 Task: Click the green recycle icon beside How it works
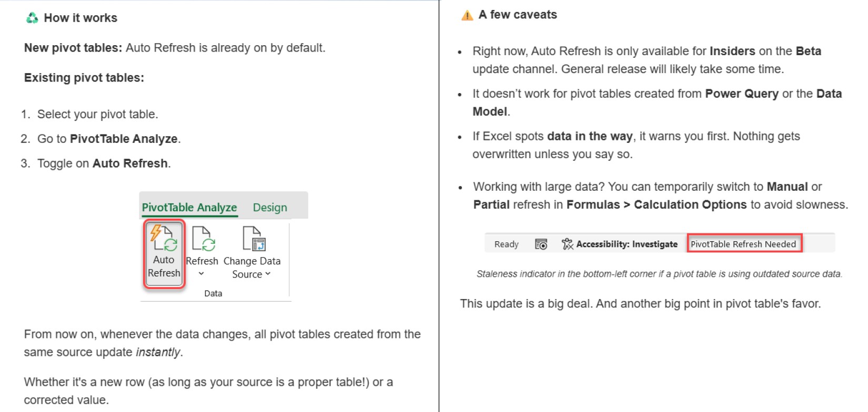32,18
